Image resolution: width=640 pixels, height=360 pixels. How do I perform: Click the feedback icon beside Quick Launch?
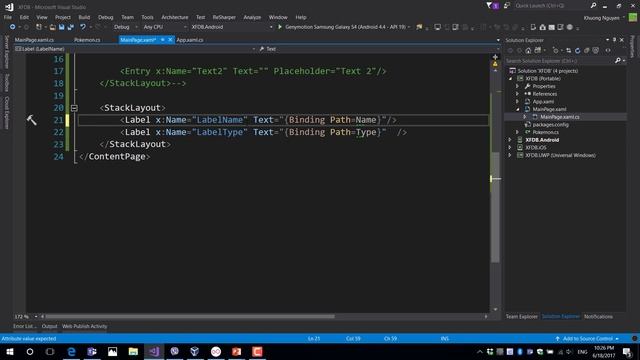(507, 6)
